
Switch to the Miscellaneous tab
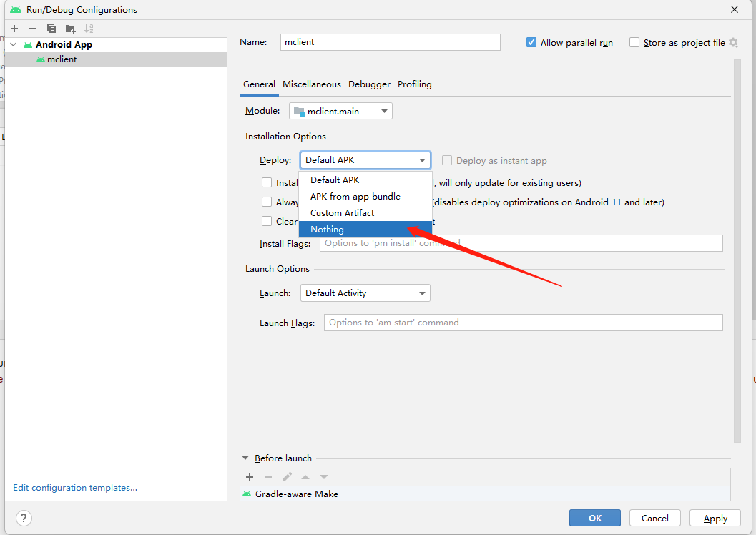[311, 84]
